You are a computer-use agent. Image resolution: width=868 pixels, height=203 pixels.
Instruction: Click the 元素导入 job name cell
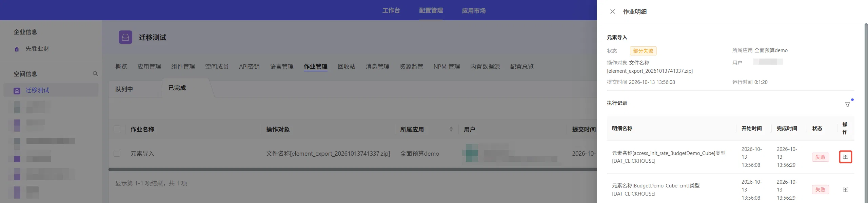(142, 154)
